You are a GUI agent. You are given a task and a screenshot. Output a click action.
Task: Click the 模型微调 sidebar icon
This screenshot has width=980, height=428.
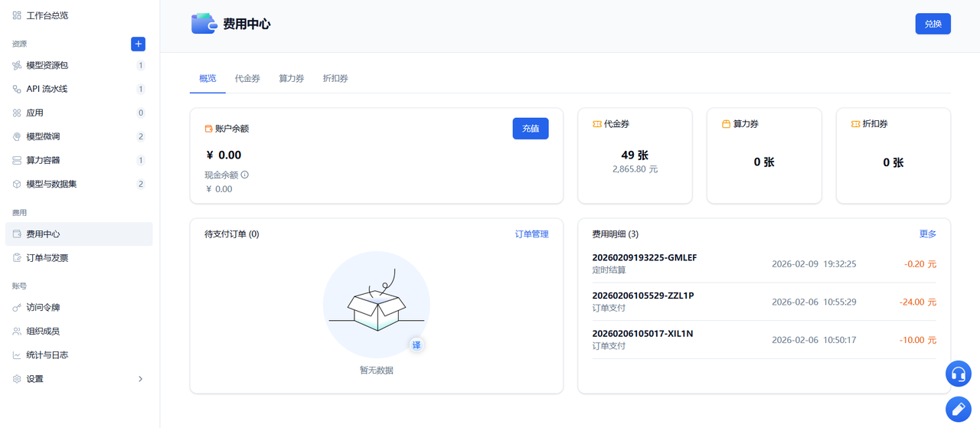click(17, 136)
